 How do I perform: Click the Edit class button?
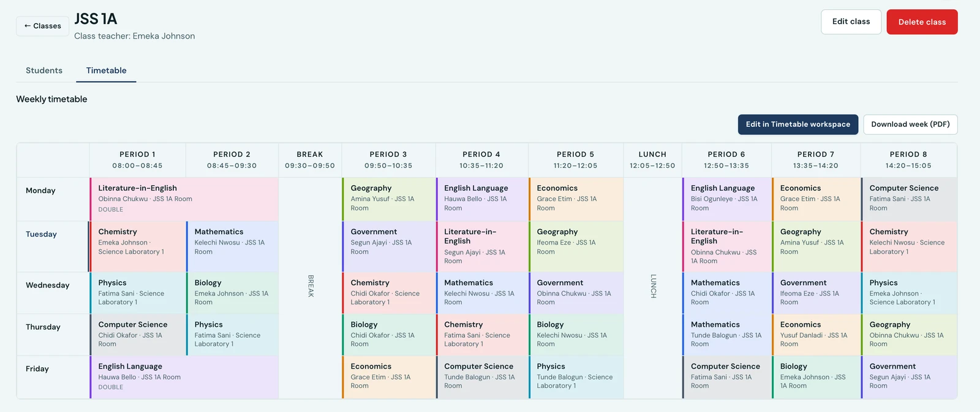[851, 21]
